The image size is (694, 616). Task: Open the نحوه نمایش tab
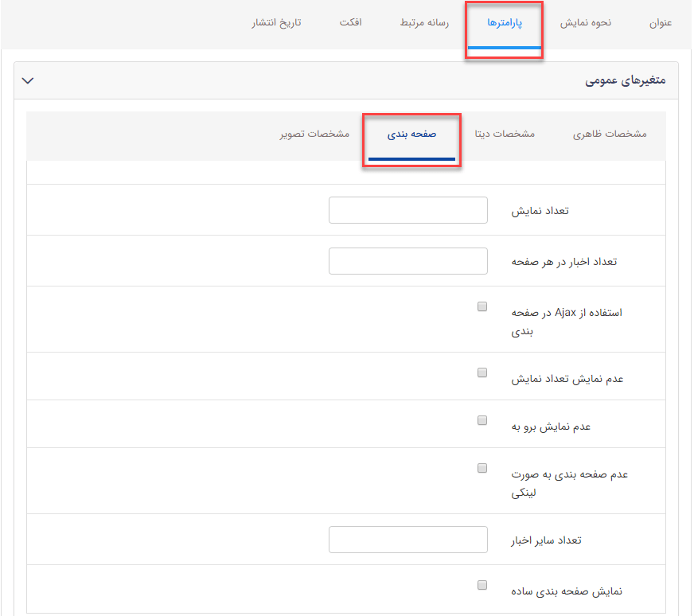pos(587,23)
